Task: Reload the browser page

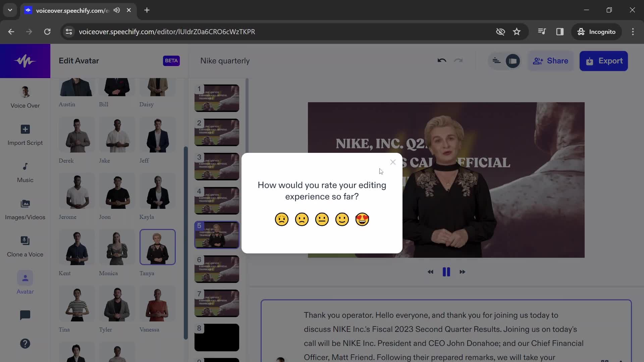Action: [x=47, y=32]
